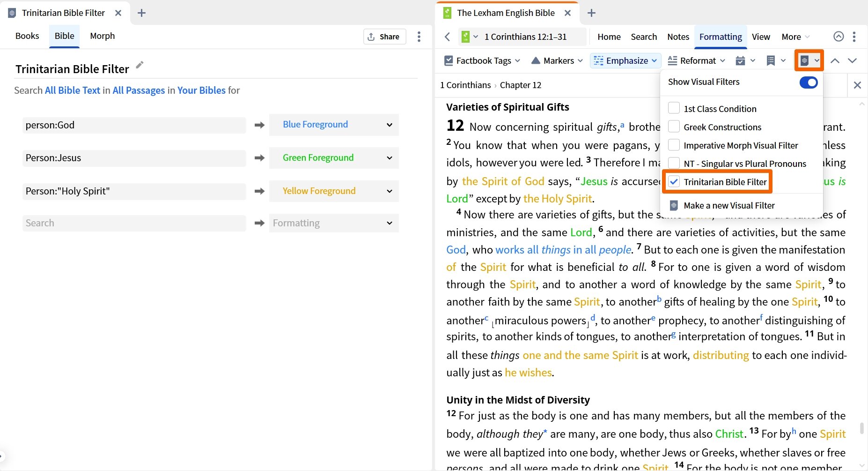This screenshot has height=471, width=868.
Task: Click the Markers triangle icon
Action: coord(536,60)
